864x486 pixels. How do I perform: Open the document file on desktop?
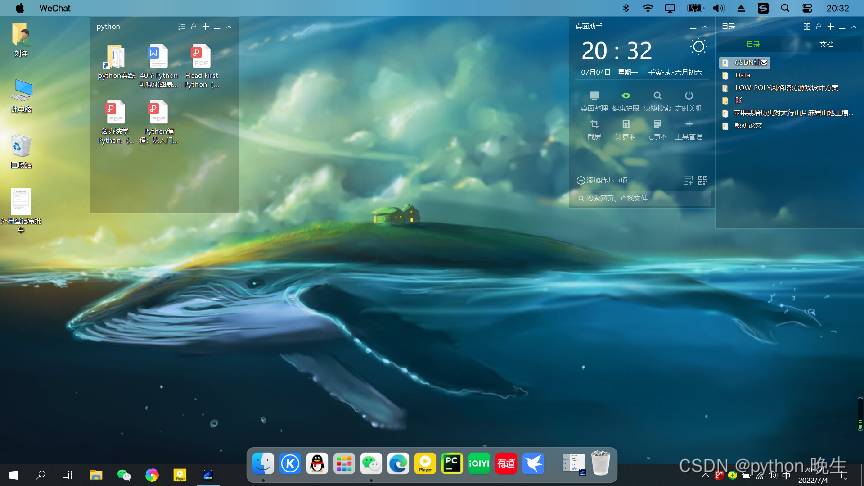(21, 209)
